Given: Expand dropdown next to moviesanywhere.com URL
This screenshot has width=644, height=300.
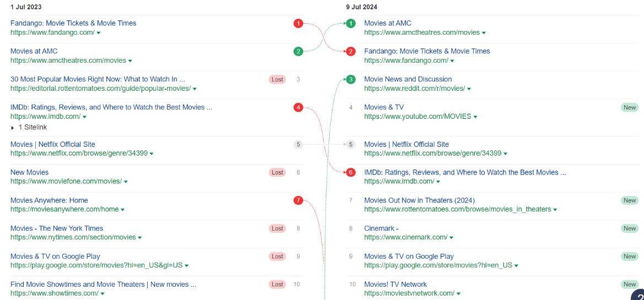Looking at the screenshot, I should click(x=123, y=209).
